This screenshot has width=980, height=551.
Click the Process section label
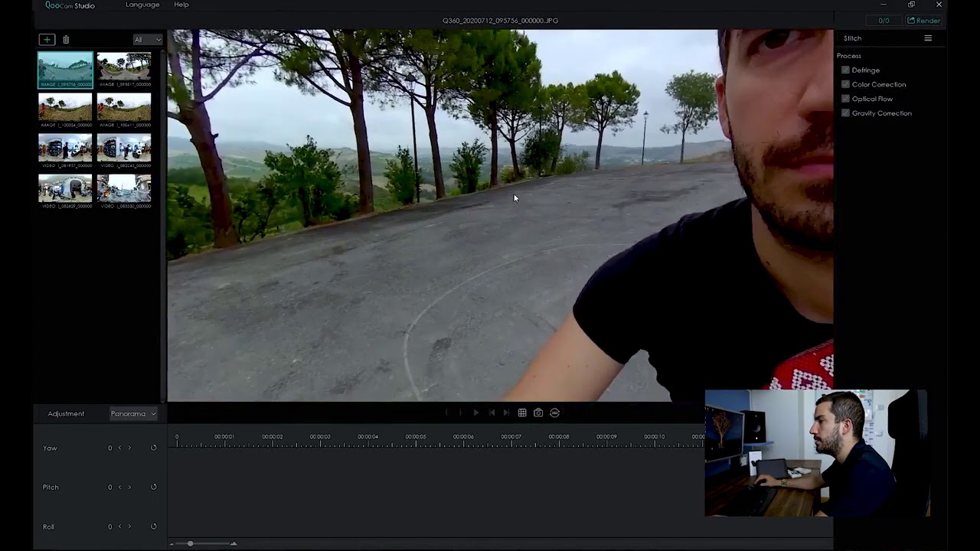pyautogui.click(x=849, y=56)
